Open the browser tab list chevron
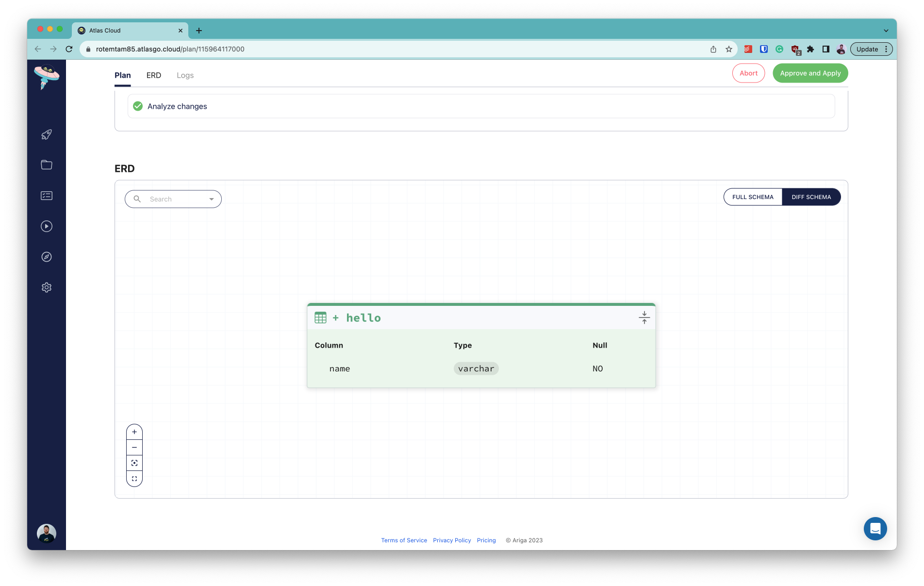This screenshot has height=586, width=924. coord(887,30)
